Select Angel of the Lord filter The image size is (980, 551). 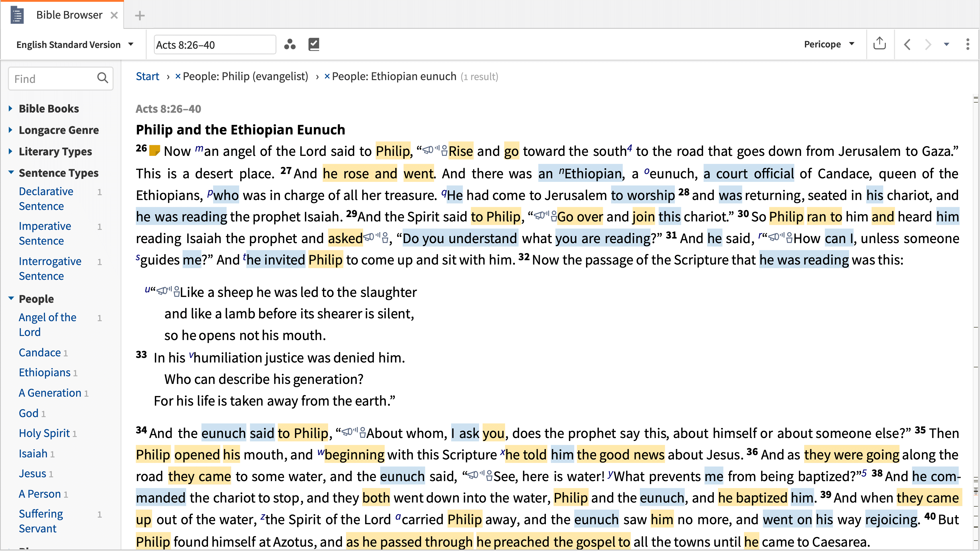(x=47, y=324)
